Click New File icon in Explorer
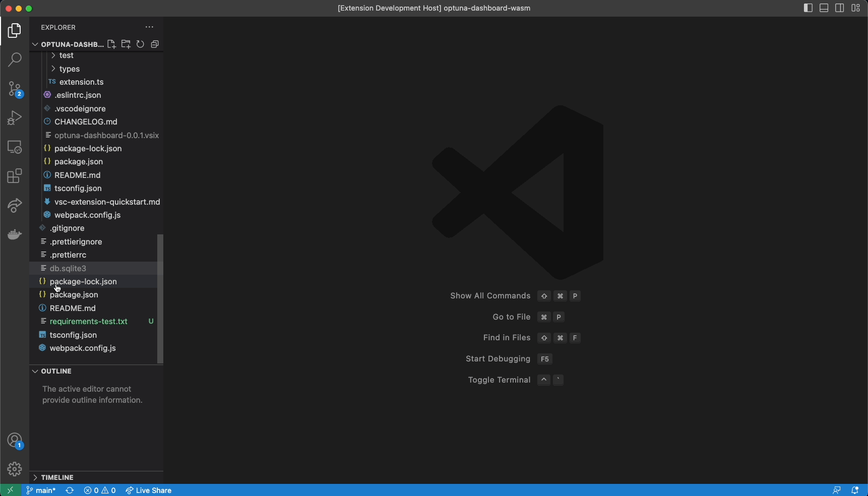Screen dimensions: 868x496 111,44
